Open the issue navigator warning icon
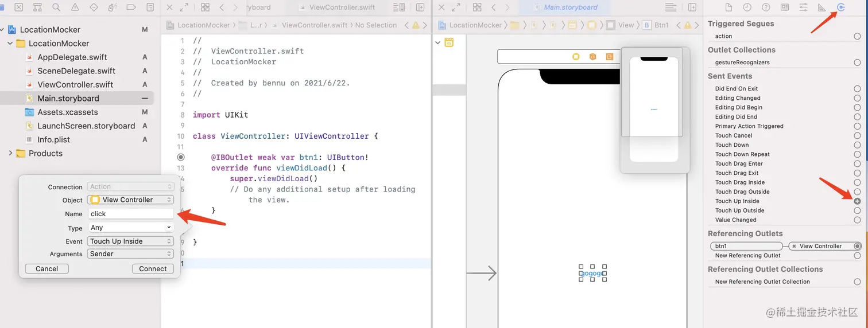Screen dimensions: 868x328 click(75, 7)
